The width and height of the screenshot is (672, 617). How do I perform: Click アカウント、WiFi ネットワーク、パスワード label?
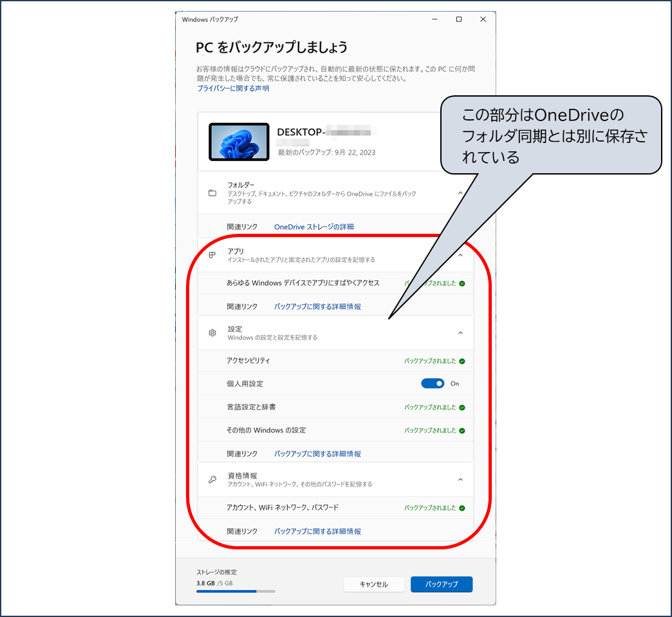283,508
